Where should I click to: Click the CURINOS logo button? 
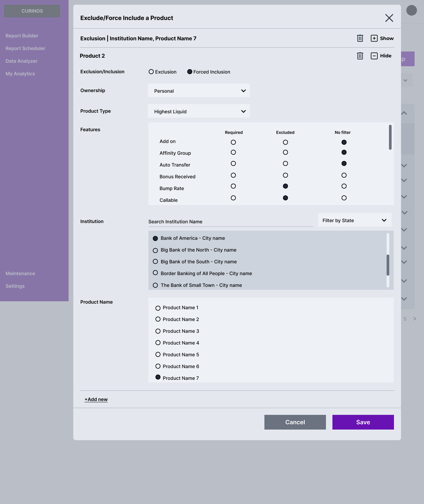(x=32, y=11)
